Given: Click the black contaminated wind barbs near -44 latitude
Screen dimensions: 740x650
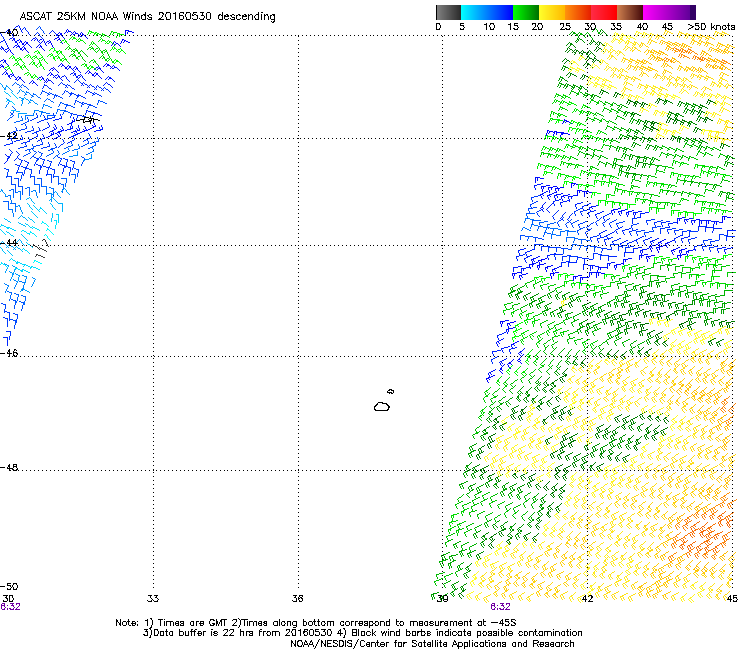Looking at the screenshot, I should point(42,249).
